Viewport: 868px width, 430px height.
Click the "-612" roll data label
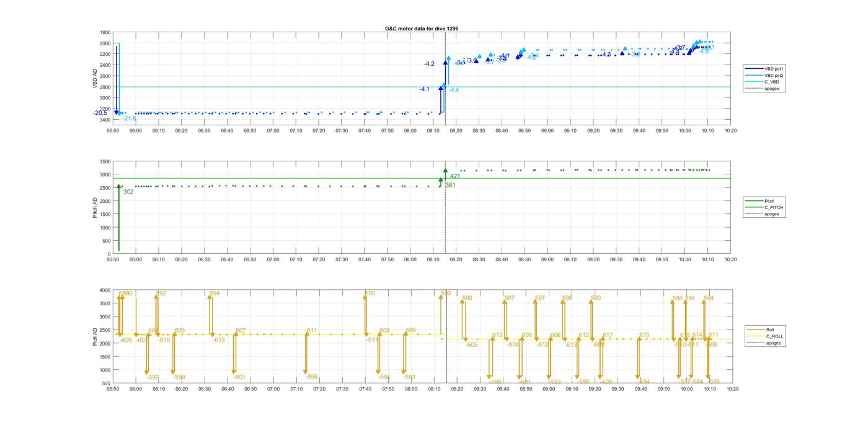542,345
